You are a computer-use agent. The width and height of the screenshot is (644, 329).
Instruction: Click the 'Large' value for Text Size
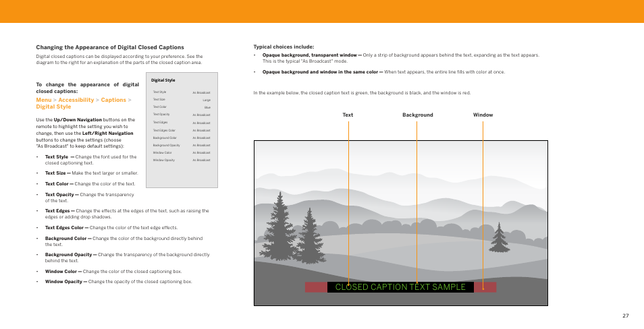pos(207,100)
